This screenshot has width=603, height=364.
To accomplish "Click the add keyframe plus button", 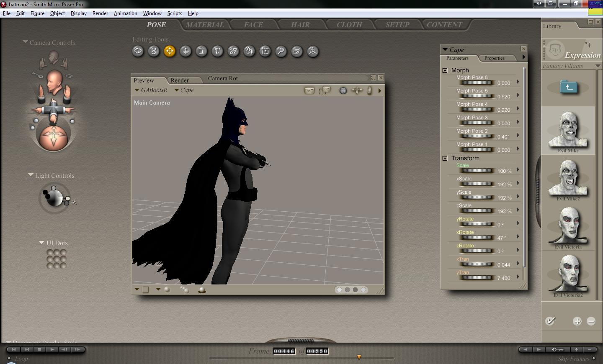I will point(577,349).
